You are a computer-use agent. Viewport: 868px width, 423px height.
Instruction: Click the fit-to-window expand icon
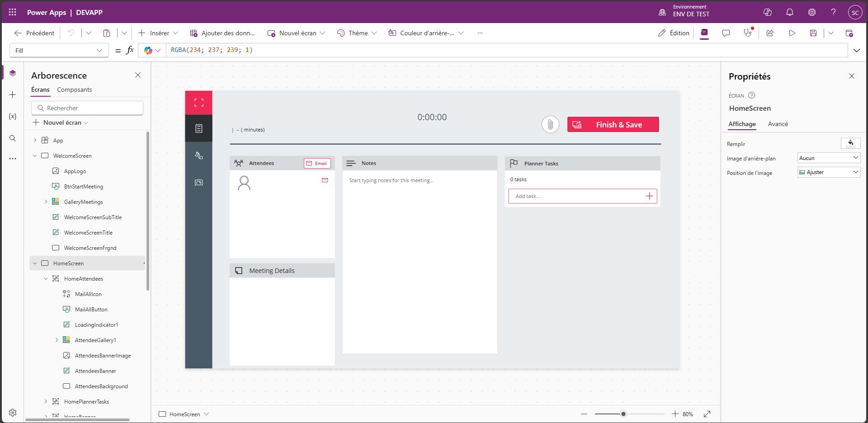point(707,414)
